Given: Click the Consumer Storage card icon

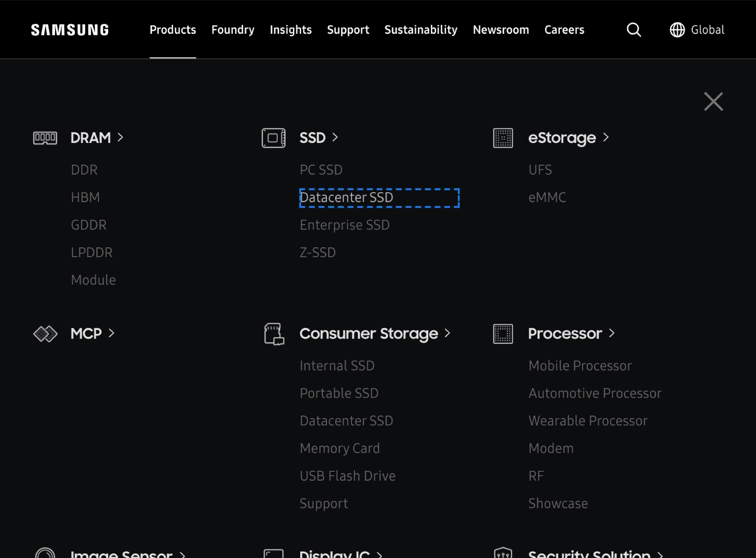Looking at the screenshot, I should (x=274, y=334).
